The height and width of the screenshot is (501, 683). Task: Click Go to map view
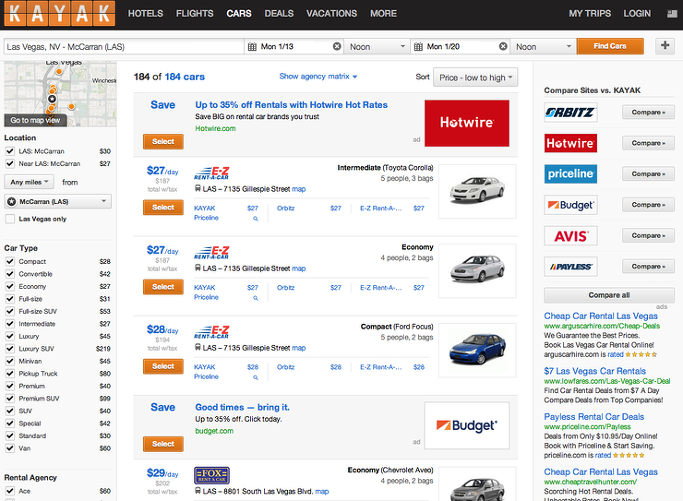(35, 120)
